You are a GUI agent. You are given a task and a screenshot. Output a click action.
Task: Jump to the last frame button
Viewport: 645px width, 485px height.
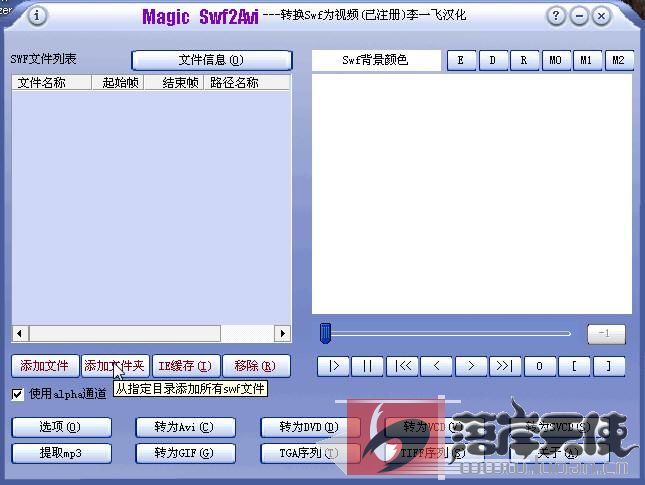(505, 366)
